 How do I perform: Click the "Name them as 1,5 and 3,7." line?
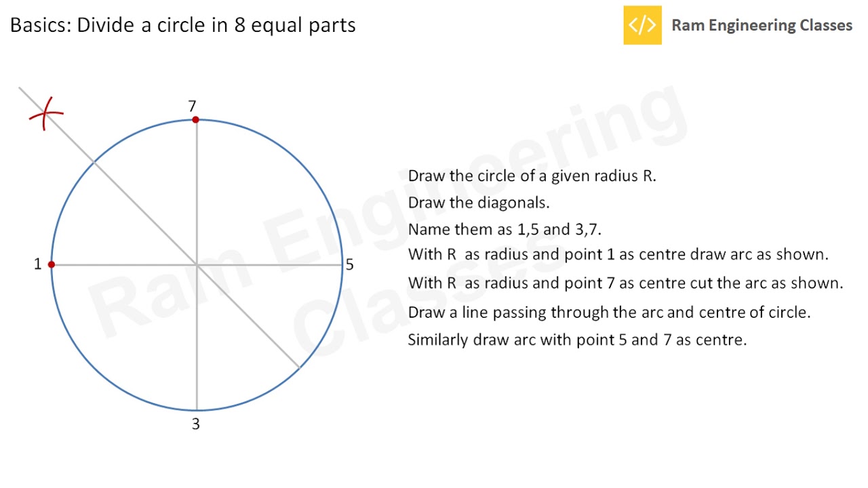(505, 230)
